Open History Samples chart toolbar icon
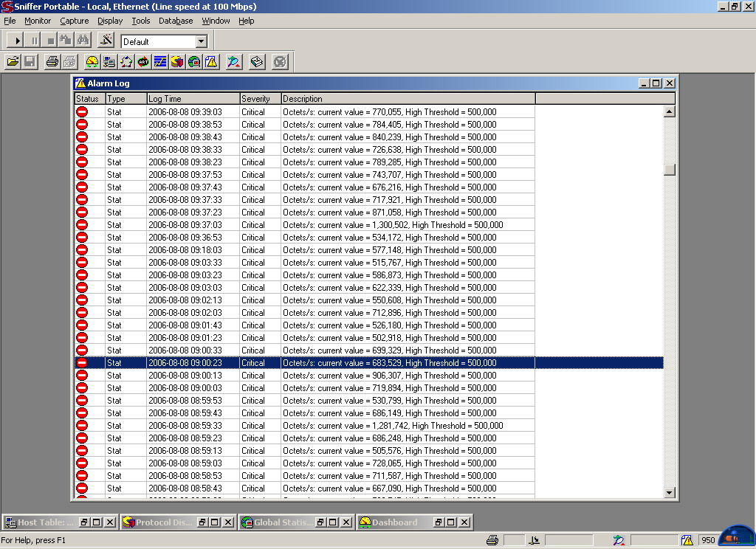Viewport: 756px width, 549px height. point(160,62)
